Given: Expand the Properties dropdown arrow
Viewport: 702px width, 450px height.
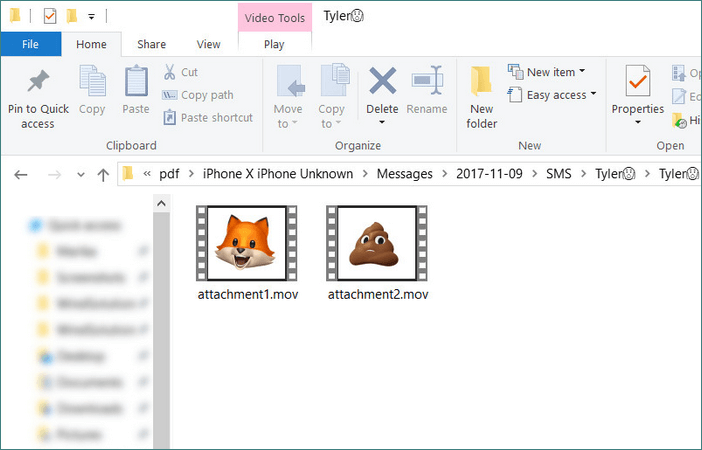Looking at the screenshot, I should click(x=638, y=122).
